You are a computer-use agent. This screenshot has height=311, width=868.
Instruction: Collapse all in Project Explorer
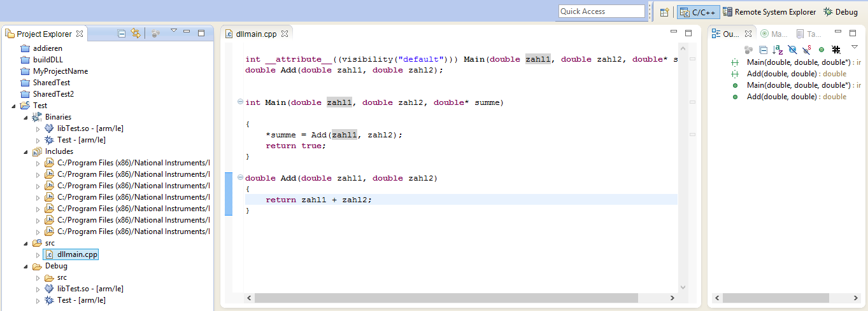[x=122, y=34]
